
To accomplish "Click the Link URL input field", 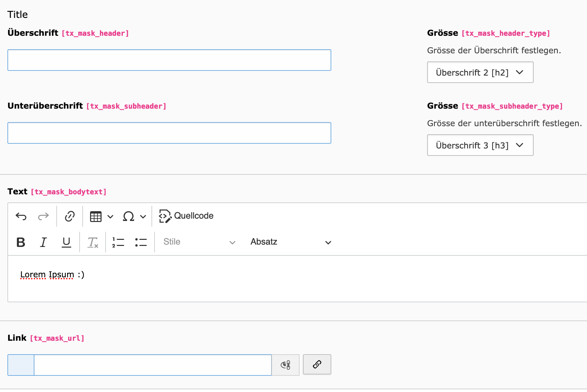I will (x=152, y=365).
